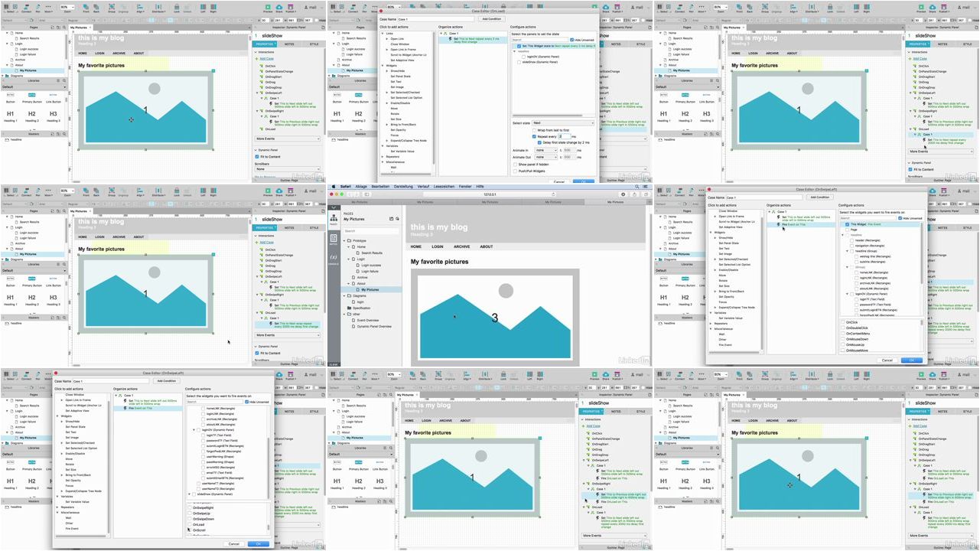Check the OnContextMenu event checkbox
The width and height of the screenshot is (980, 551).
(x=843, y=334)
